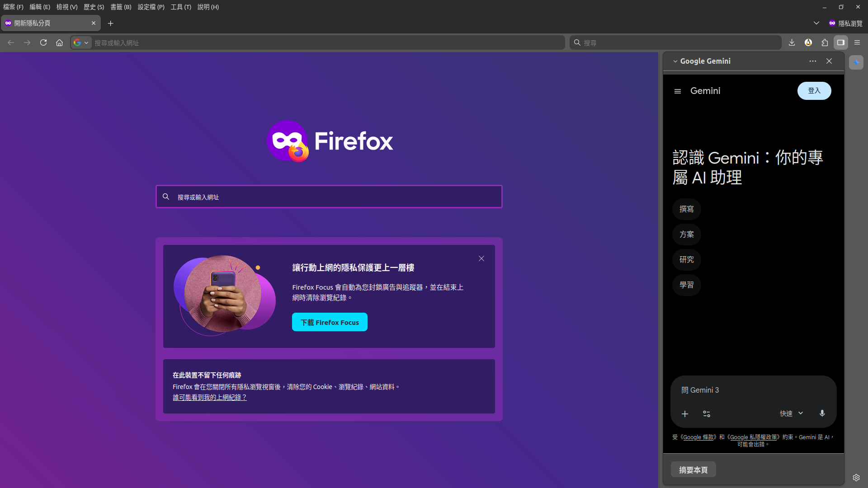The image size is (868, 488).
Task: Close the Google Gemini sidebar panel
Action: tap(829, 61)
